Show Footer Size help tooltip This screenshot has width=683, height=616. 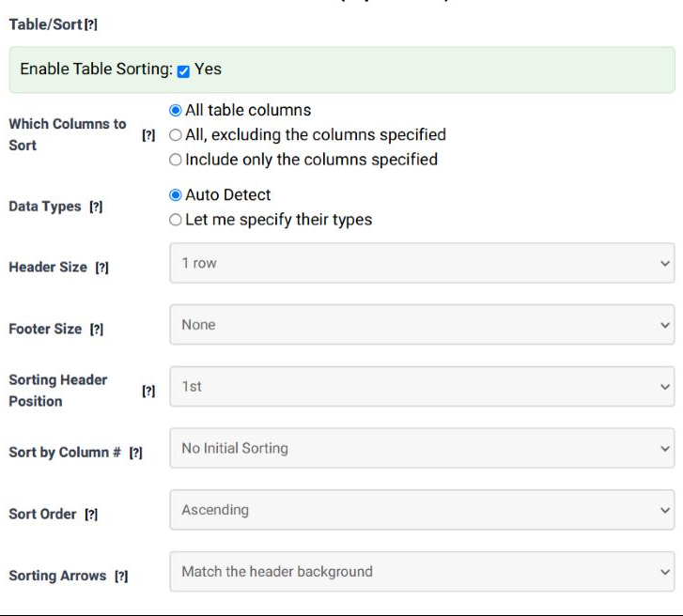(97, 329)
